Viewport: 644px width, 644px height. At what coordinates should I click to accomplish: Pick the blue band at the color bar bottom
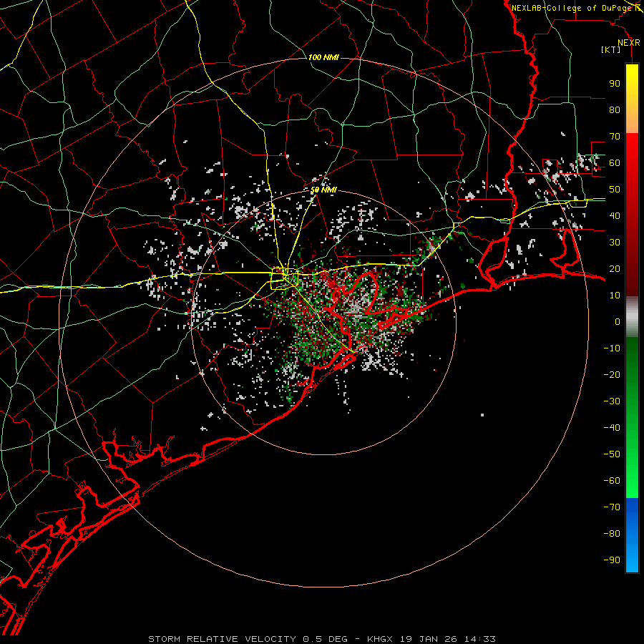point(632,535)
